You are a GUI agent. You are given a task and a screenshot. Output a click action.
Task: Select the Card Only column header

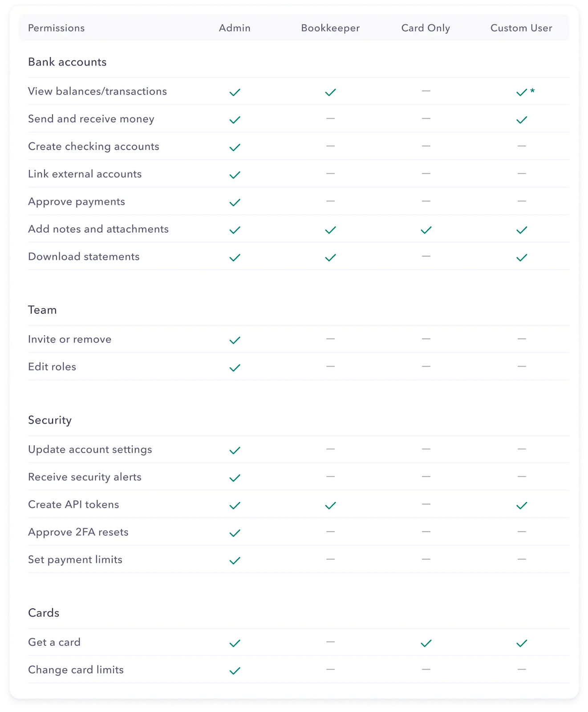(x=426, y=28)
